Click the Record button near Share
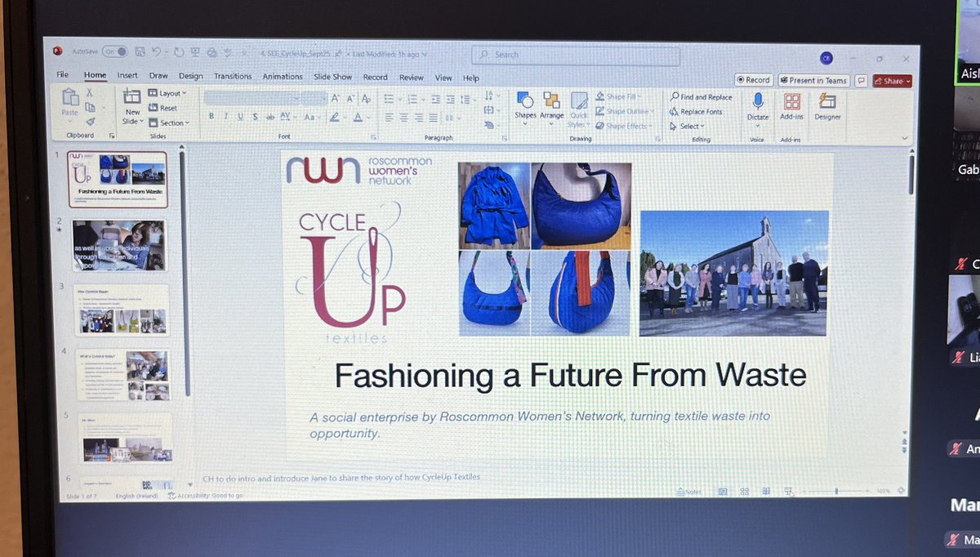The width and height of the screenshot is (980, 557). click(x=753, y=80)
